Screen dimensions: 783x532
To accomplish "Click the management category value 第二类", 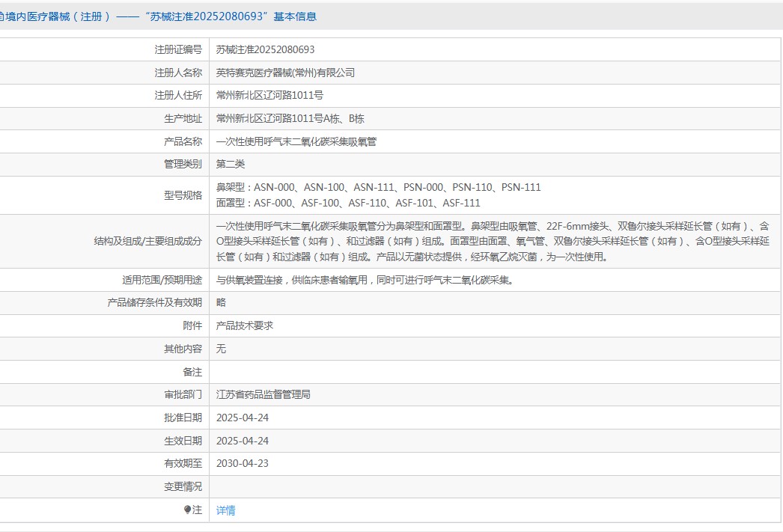I will point(231,164).
